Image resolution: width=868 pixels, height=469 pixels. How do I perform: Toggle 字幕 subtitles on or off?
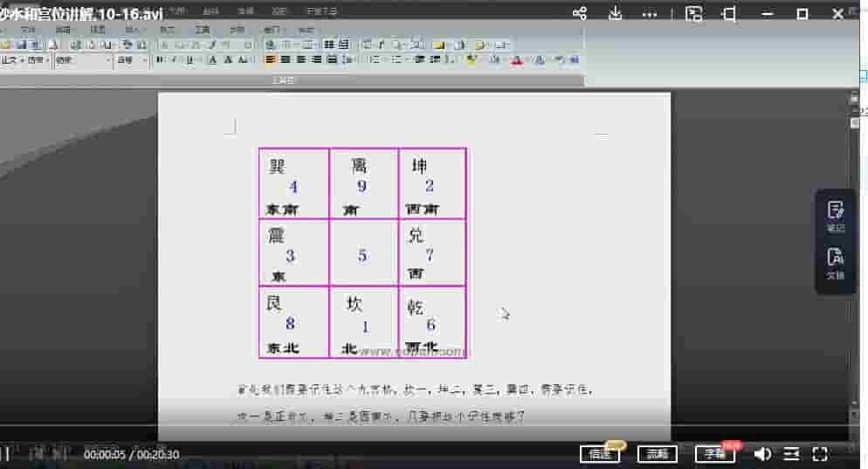pyautogui.click(x=714, y=453)
